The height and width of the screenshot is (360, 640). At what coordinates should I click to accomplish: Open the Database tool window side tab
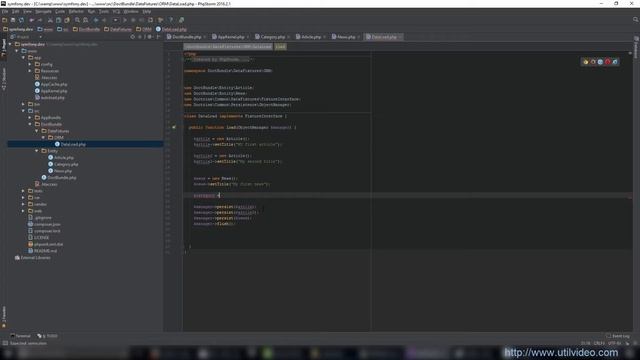point(636,47)
